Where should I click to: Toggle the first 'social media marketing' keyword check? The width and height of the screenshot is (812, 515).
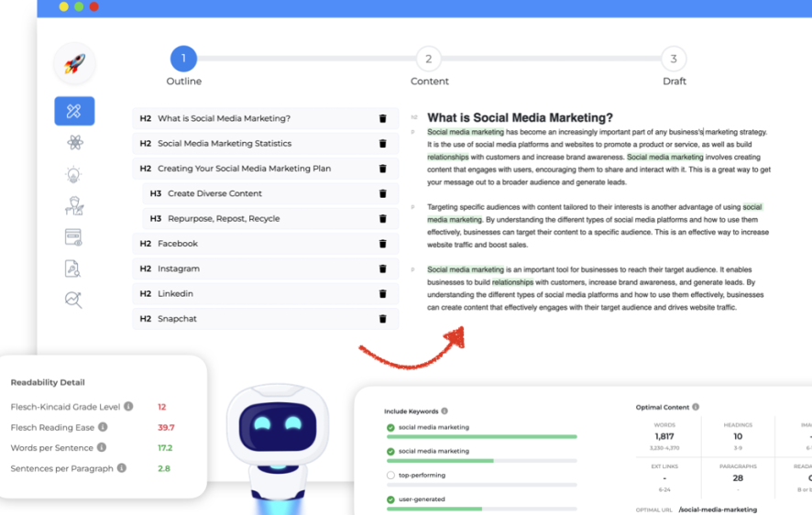click(x=390, y=428)
